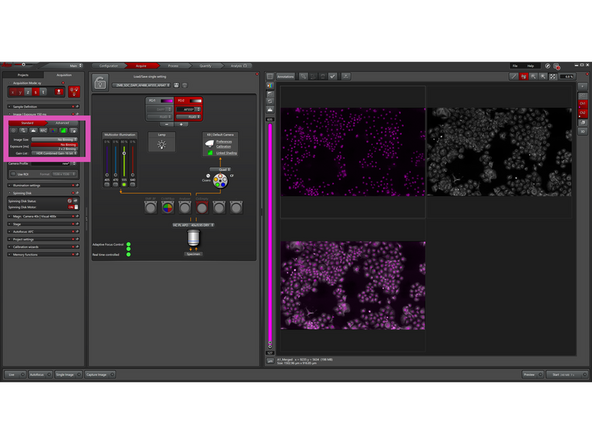Click the overlay channels icon on right strip
Image resolution: width=592 pixels, height=444 pixels.
tap(583, 122)
